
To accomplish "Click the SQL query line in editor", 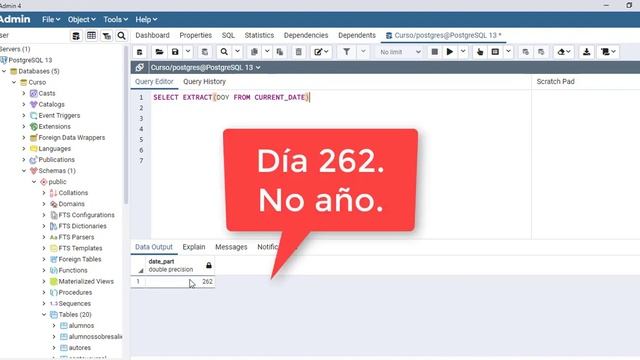I will pos(231,97).
